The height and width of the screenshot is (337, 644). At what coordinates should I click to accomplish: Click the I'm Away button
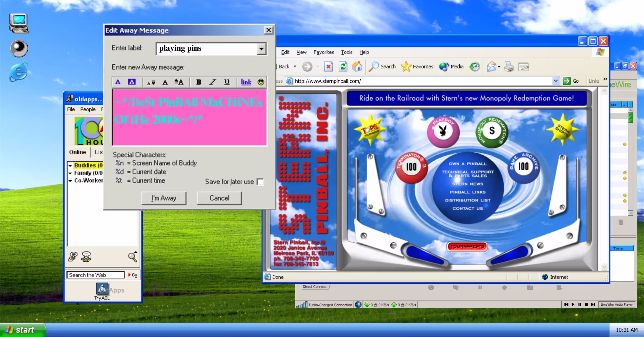click(164, 198)
